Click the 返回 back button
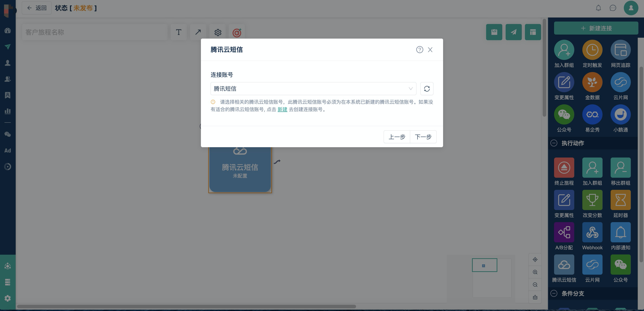 (37, 8)
